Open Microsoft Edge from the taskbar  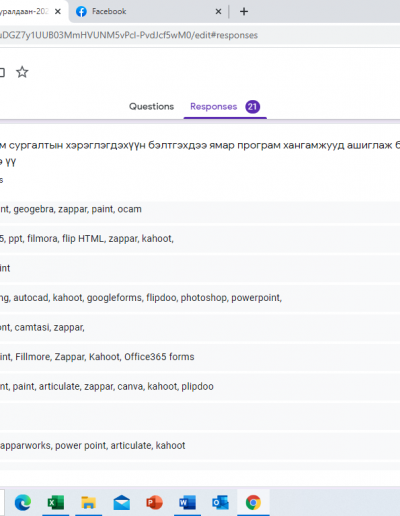pyautogui.click(x=23, y=503)
